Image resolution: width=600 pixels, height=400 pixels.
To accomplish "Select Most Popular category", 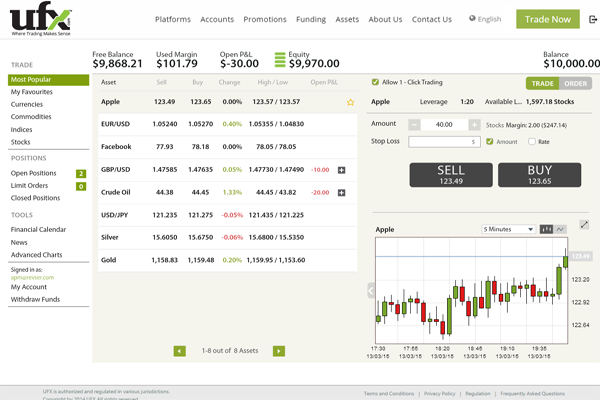I will 49,80.
